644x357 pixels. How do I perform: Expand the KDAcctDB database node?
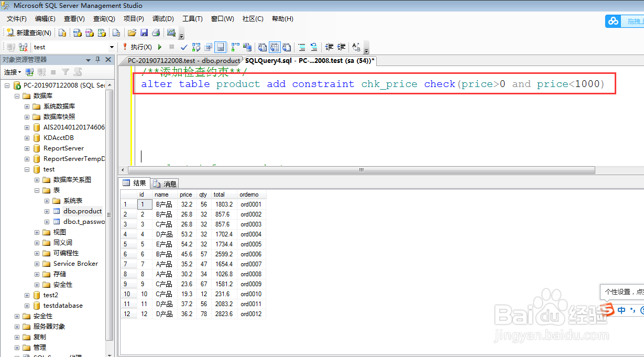27,138
